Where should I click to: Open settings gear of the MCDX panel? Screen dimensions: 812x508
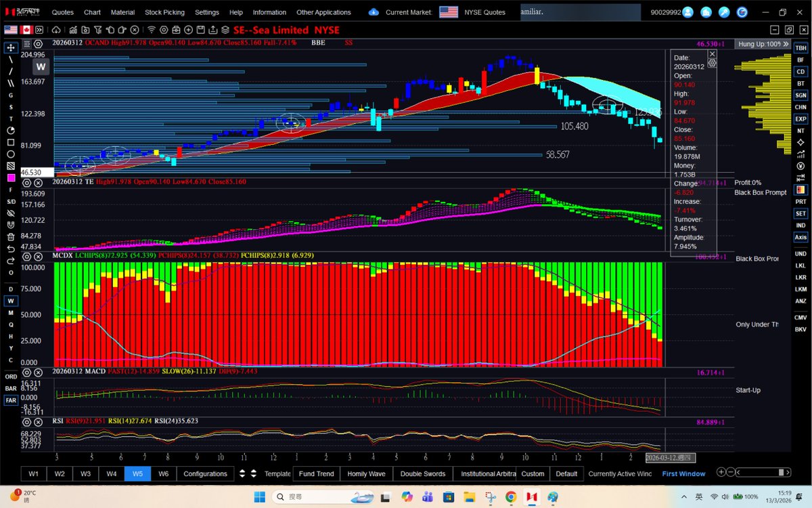26,256
